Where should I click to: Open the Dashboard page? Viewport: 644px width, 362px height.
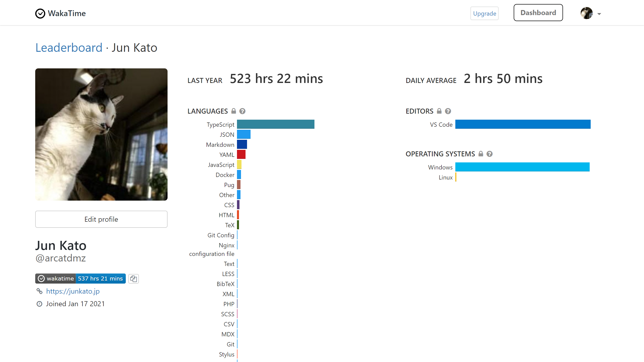[x=538, y=13]
